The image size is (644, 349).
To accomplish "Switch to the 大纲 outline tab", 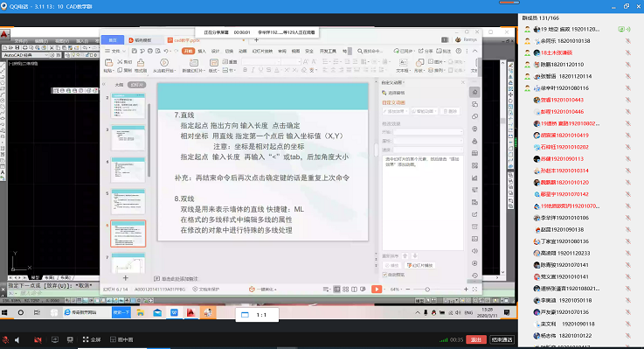I will [x=119, y=85].
